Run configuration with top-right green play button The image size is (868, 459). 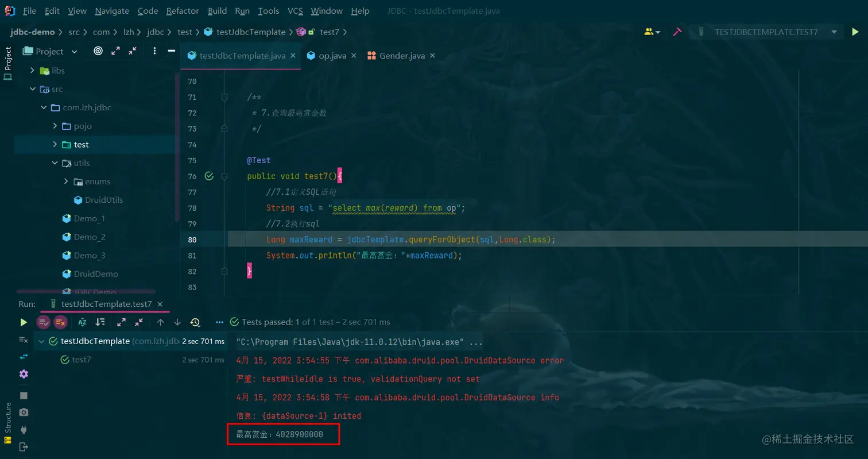[x=855, y=32]
